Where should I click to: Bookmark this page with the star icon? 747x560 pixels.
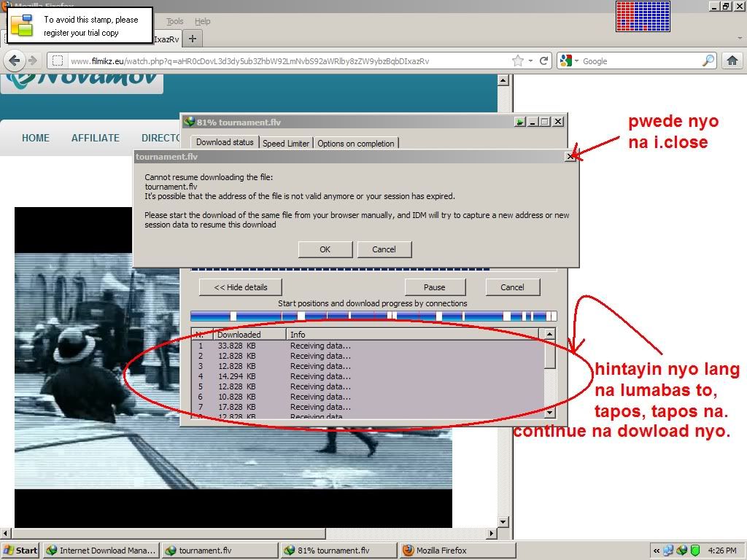click(517, 61)
